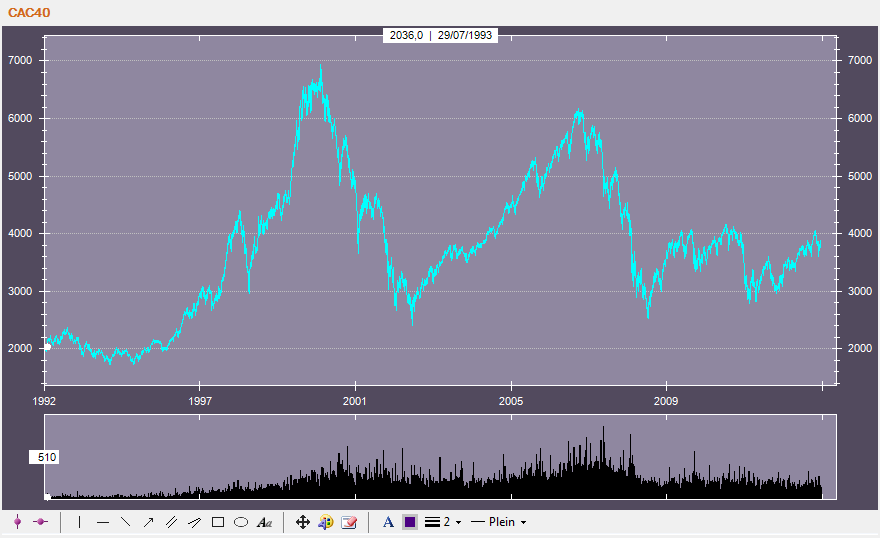Choose the horizontal line drawing tool
The width and height of the screenshot is (880, 538).
pyautogui.click(x=102, y=522)
